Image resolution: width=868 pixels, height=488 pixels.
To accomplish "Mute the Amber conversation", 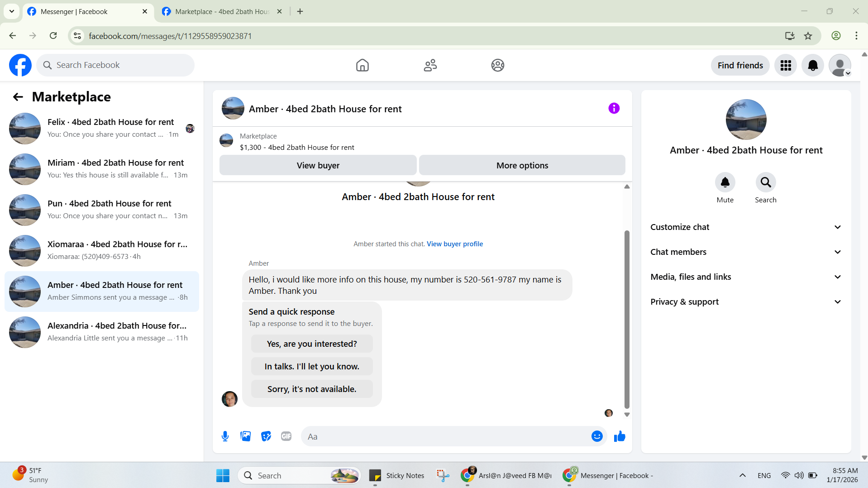I will click(x=725, y=182).
